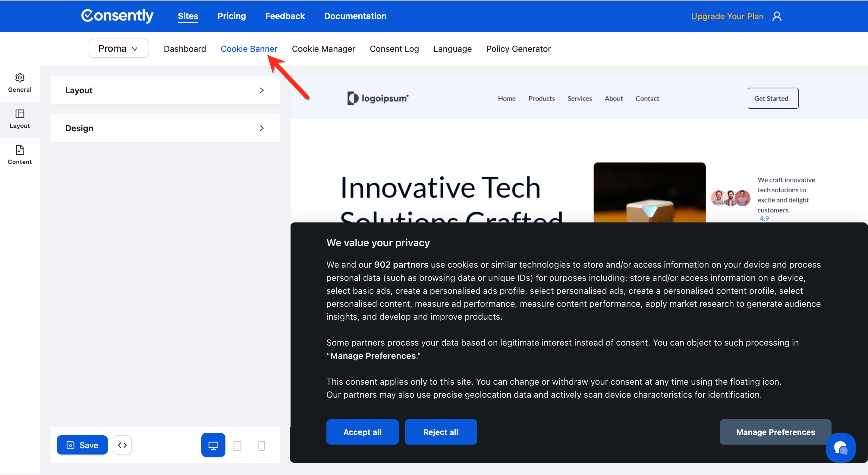Open the Proma site dropdown
Image resolution: width=868 pixels, height=475 pixels.
[x=119, y=48]
